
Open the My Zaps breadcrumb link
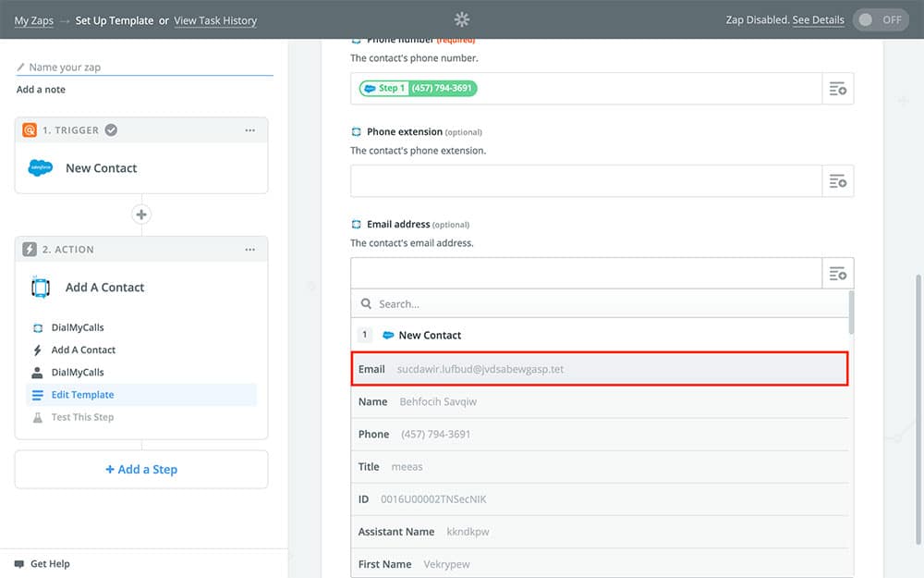click(x=34, y=20)
